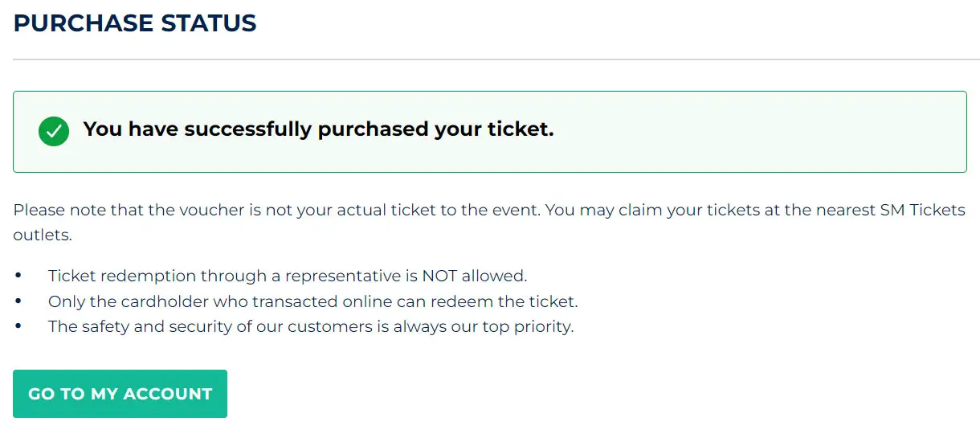980x434 pixels.
Task: Click 'Ticket redemption through a representative' bullet text
Action: click(288, 276)
